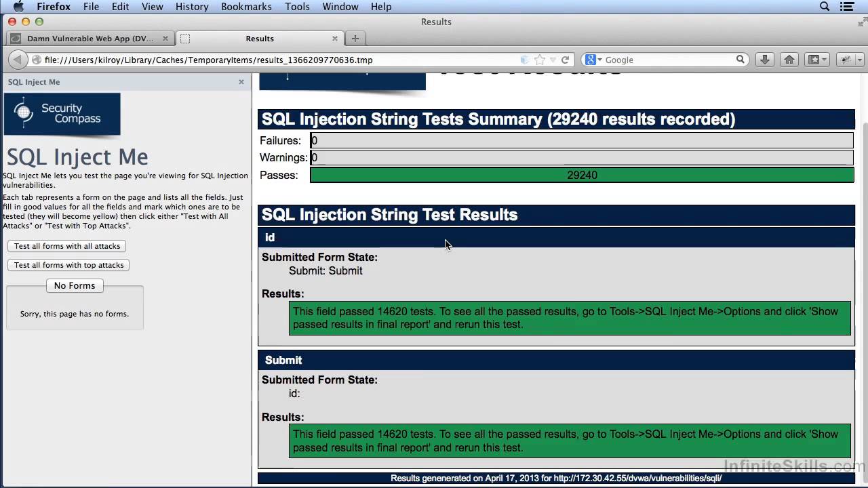This screenshot has width=868, height=488.
Task: Open the History menu
Action: [x=192, y=7]
